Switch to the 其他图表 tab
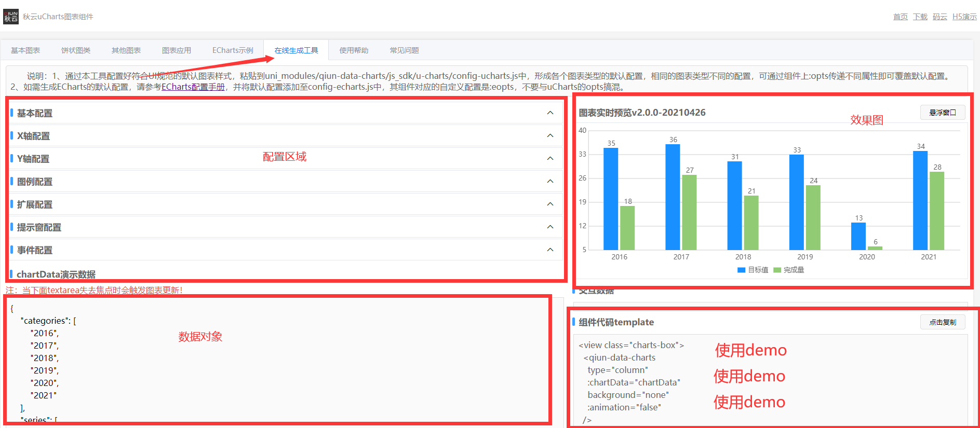The height and width of the screenshot is (428, 980). [x=126, y=50]
